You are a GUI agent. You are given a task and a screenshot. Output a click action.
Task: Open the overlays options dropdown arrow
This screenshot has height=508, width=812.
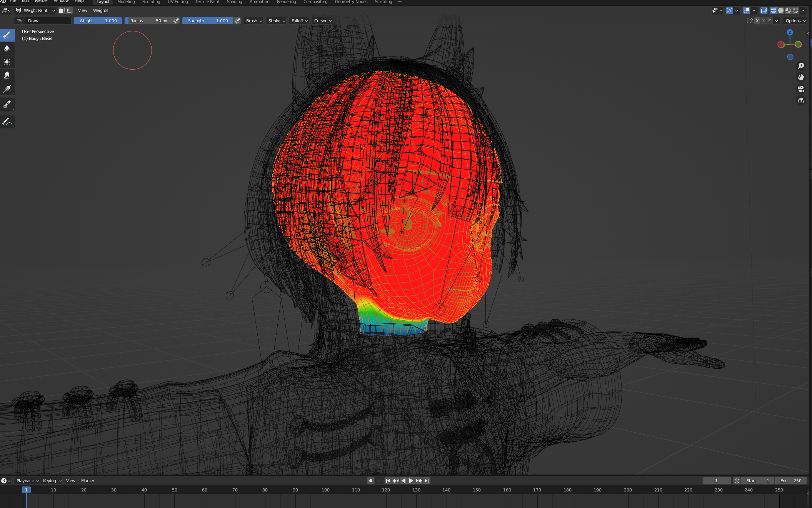754,10
